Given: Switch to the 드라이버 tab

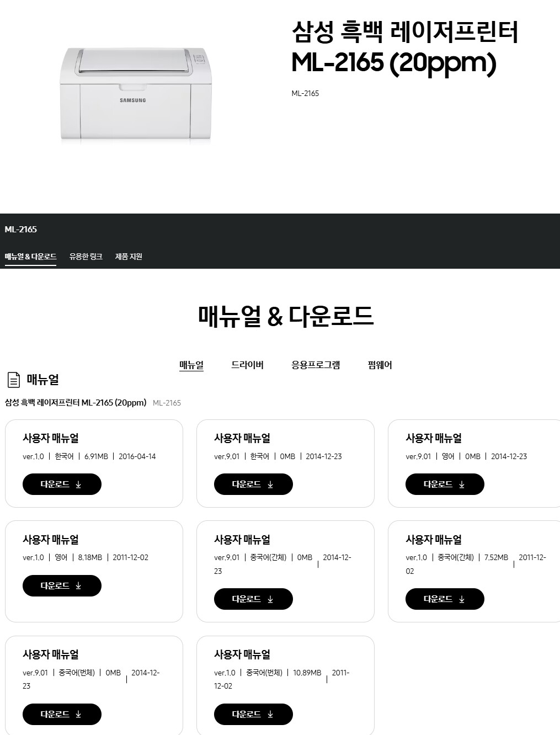Looking at the screenshot, I should (x=247, y=365).
